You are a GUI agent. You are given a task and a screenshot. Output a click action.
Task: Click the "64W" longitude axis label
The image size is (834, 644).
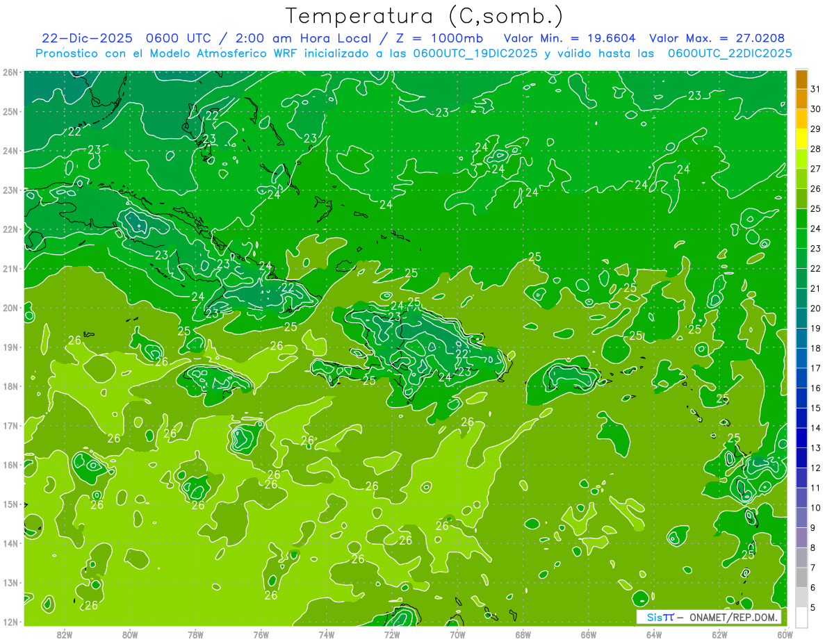point(654,634)
